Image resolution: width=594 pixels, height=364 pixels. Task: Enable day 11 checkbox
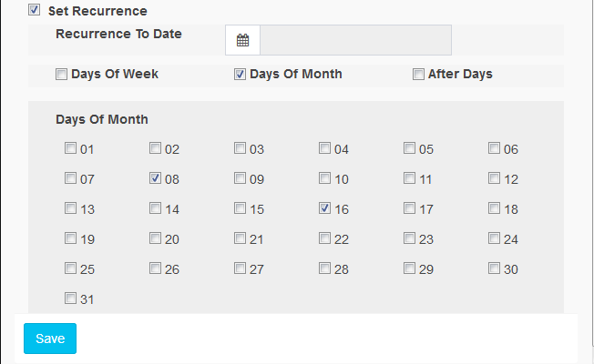pos(409,178)
